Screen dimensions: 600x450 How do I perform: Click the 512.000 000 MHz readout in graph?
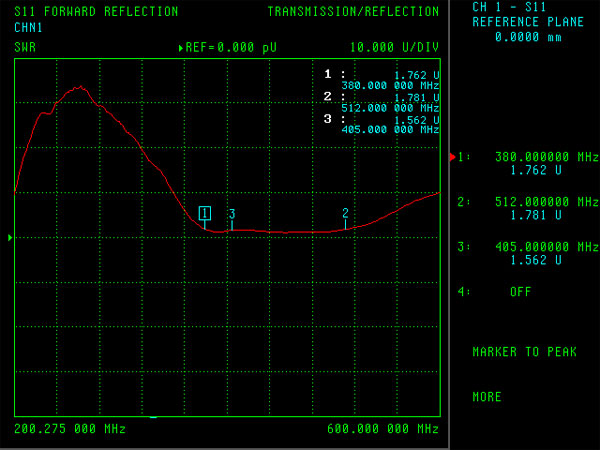[x=390, y=108]
